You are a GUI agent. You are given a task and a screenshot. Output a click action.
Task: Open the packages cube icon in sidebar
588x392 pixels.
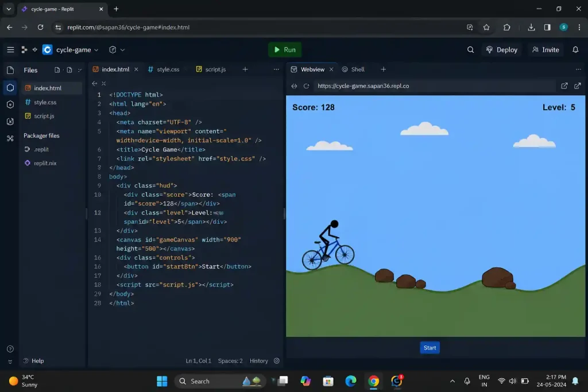pyautogui.click(x=10, y=104)
